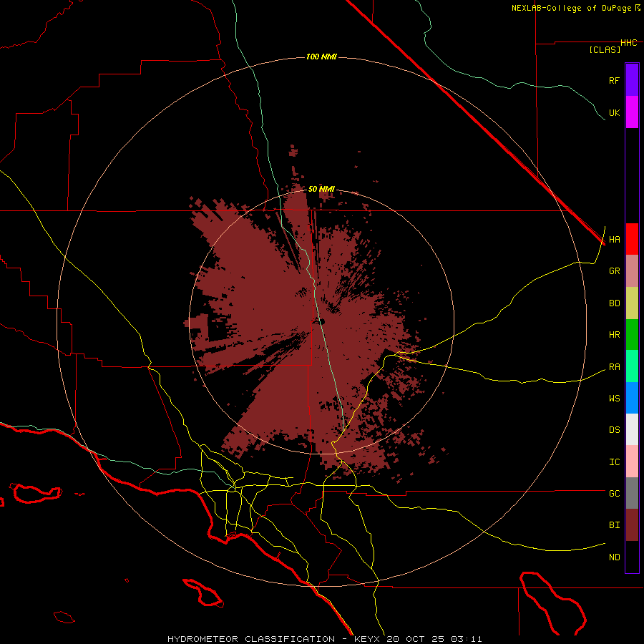
Task: Click the 'HYDROMETEOR CLASSIFICATION' title text
Action: [251, 639]
